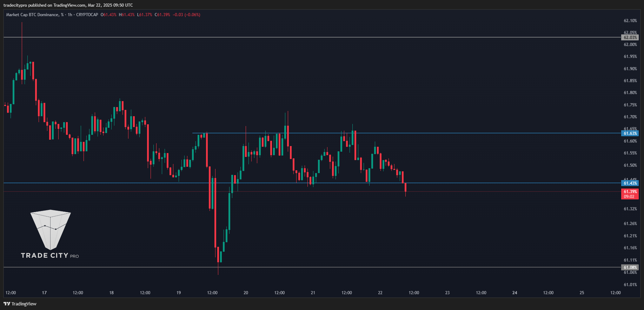The height and width of the screenshot is (310, 644).
Task: Click the 61.95% price axis label
Action: click(x=630, y=57)
